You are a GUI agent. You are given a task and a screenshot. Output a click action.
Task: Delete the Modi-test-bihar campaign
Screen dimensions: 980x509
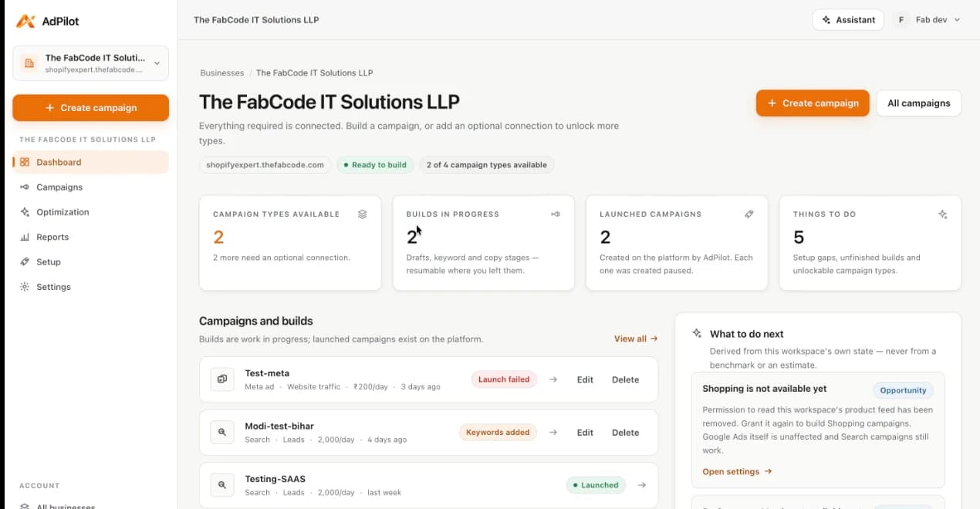coord(626,433)
